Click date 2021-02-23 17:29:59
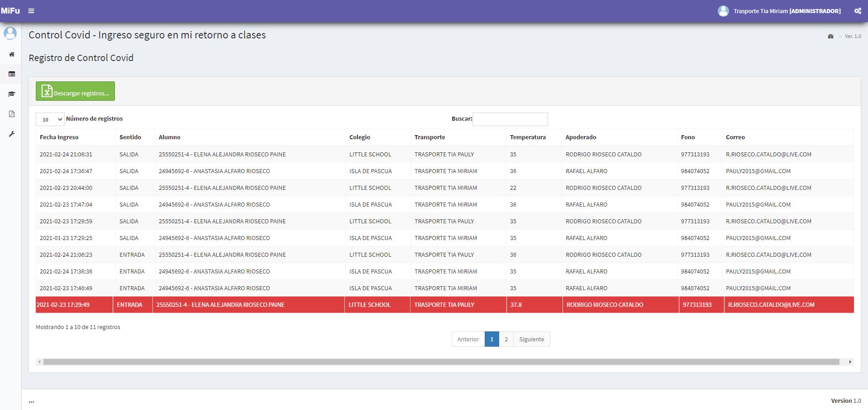The image size is (868, 410). [x=66, y=221]
